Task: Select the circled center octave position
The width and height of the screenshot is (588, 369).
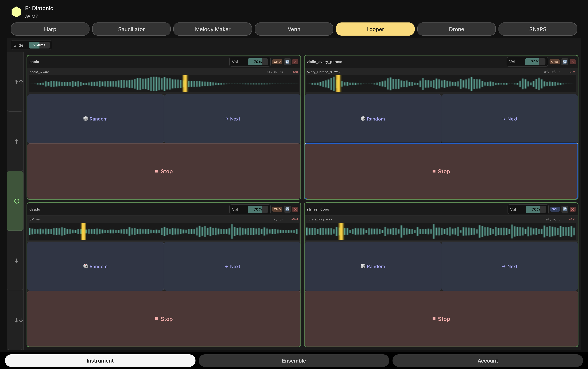Action: [16, 201]
